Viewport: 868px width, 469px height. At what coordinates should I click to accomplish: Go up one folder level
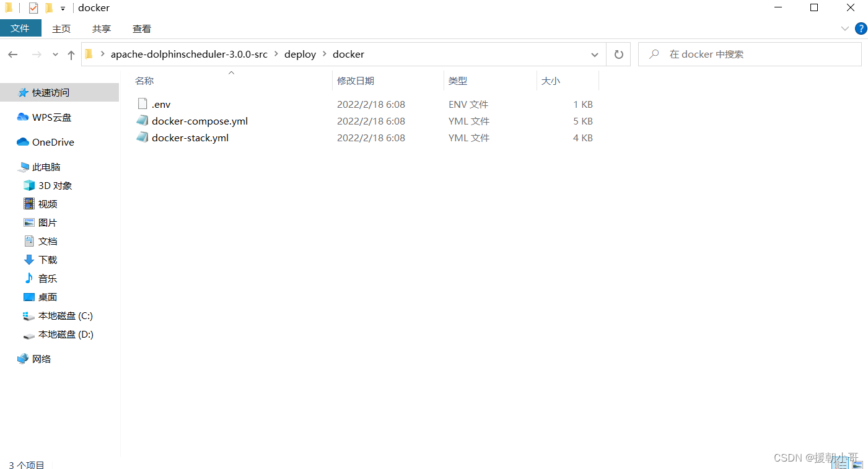(x=71, y=55)
